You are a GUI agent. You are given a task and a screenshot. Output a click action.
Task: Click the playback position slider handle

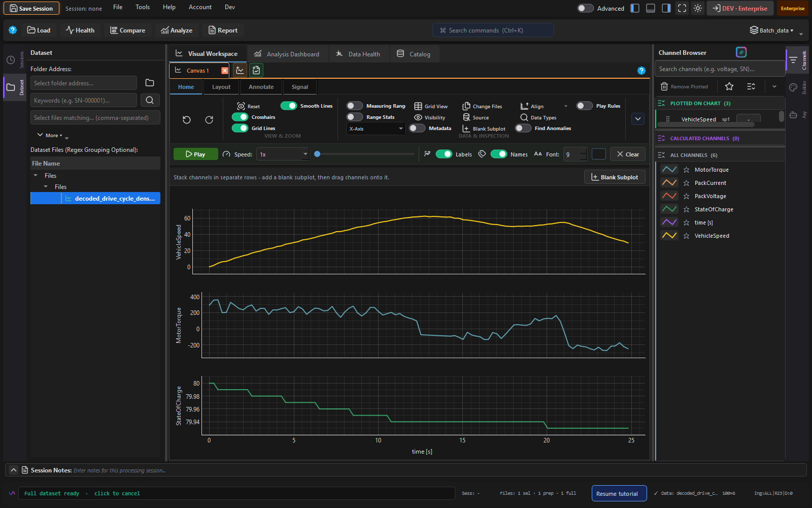coord(317,154)
